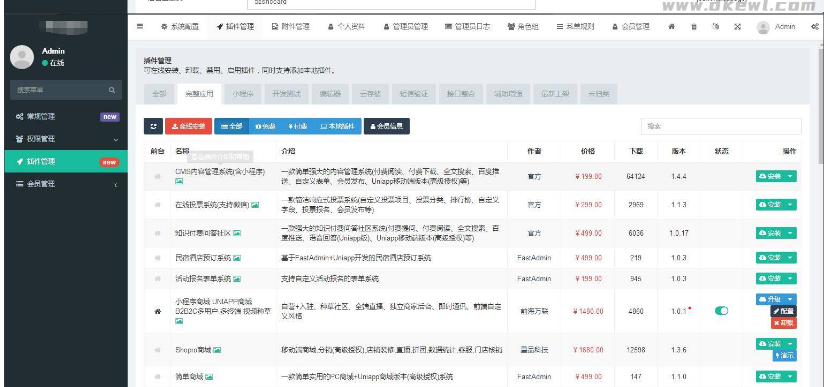Open the preview image icon for 简单商城

point(209,376)
